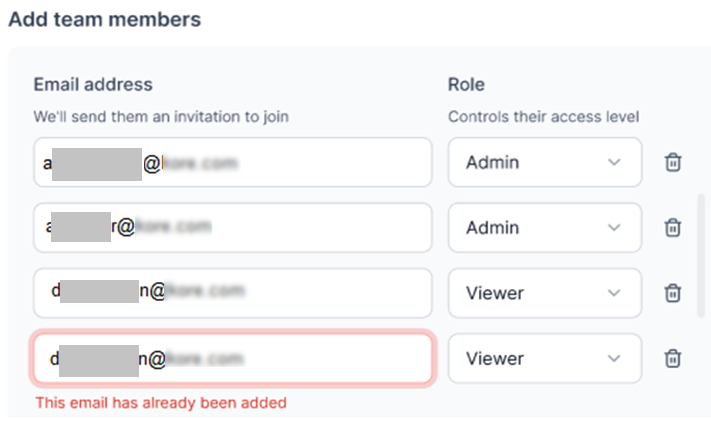The height and width of the screenshot is (422, 711).
Task: Click the 'This email has already been added' message
Action: tap(161, 403)
